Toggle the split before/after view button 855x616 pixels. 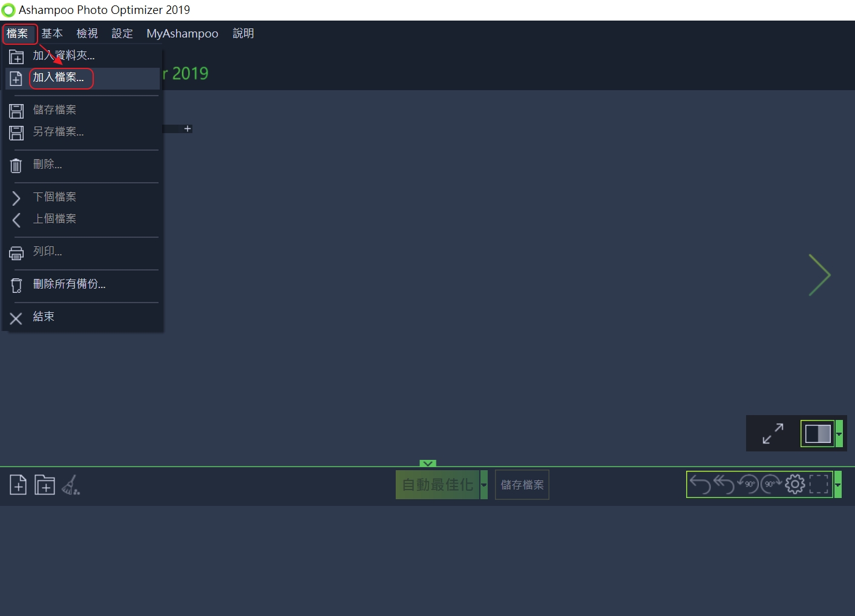point(817,434)
